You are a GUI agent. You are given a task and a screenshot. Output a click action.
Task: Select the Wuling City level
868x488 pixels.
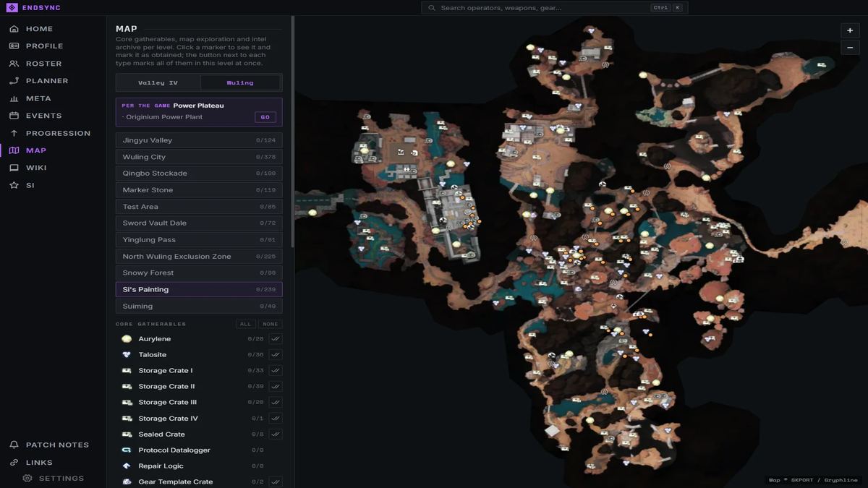pos(199,157)
